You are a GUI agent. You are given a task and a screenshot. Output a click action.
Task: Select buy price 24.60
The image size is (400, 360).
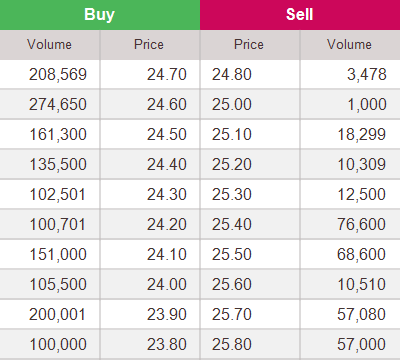167,104
